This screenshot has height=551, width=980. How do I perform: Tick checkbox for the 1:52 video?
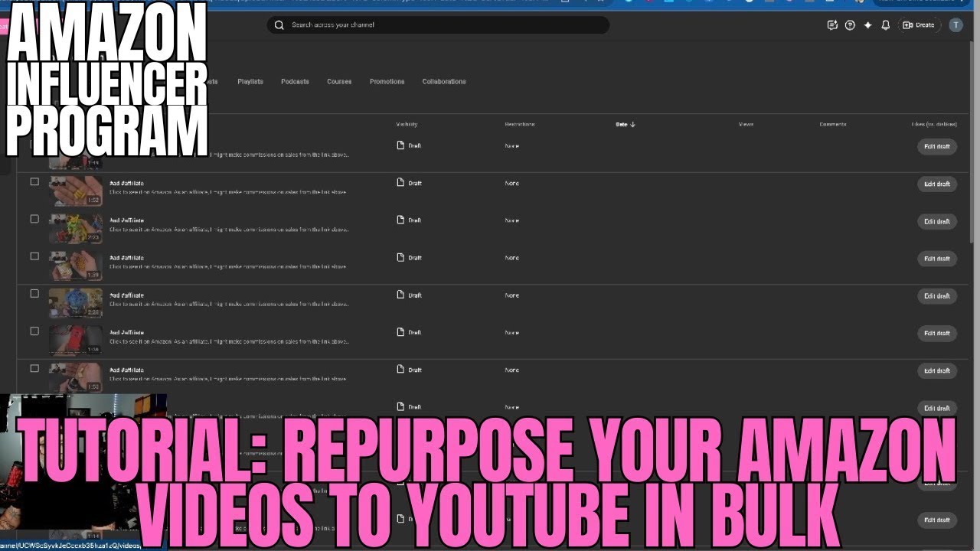pos(34,182)
